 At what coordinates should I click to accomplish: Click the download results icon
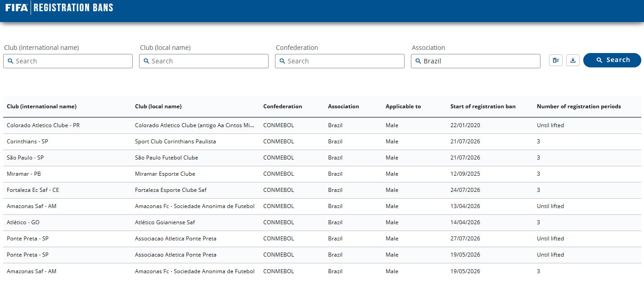(x=572, y=60)
